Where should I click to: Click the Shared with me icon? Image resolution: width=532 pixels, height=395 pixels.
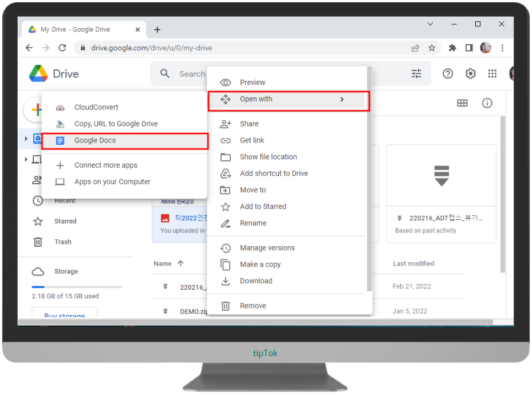(x=37, y=180)
